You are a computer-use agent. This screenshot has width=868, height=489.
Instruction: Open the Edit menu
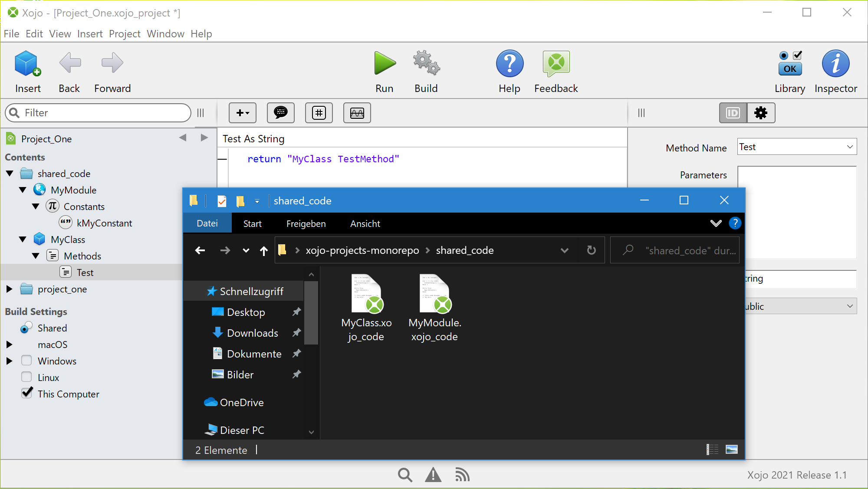(34, 34)
